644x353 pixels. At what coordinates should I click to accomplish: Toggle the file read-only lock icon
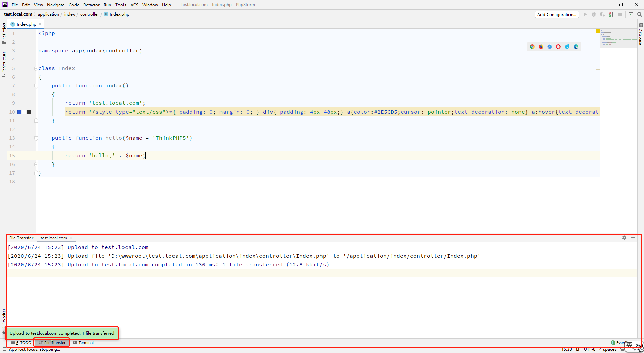(622, 349)
